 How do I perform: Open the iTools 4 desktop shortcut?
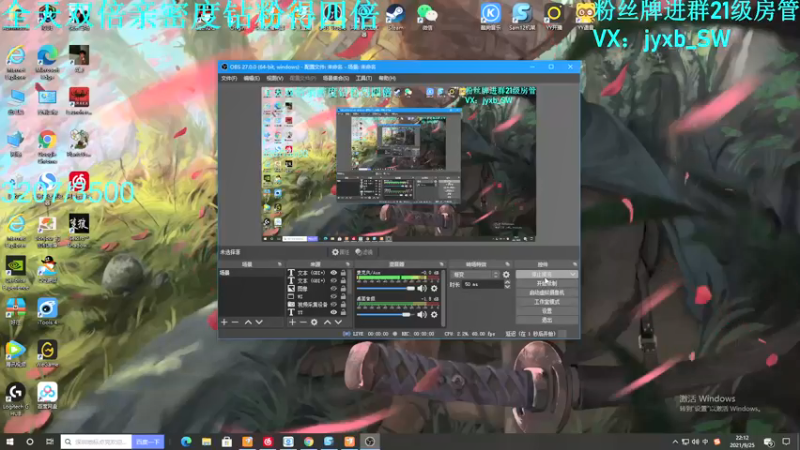(47, 312)
